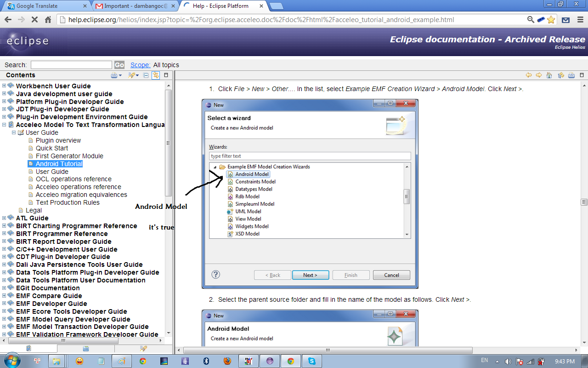Expand the JDT Plug-in Developer Guide
This screenshot has width=588, height=368.
coord(4,109)
